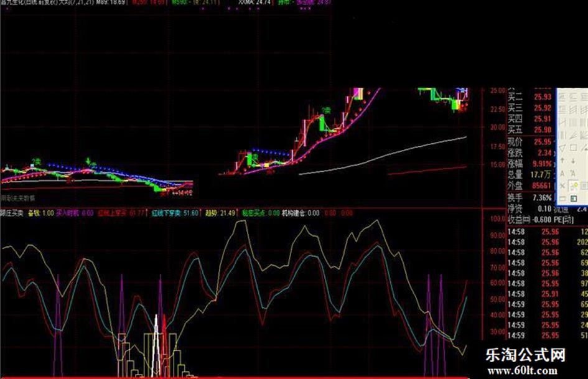Click the 17.50 price axis label

498,147
